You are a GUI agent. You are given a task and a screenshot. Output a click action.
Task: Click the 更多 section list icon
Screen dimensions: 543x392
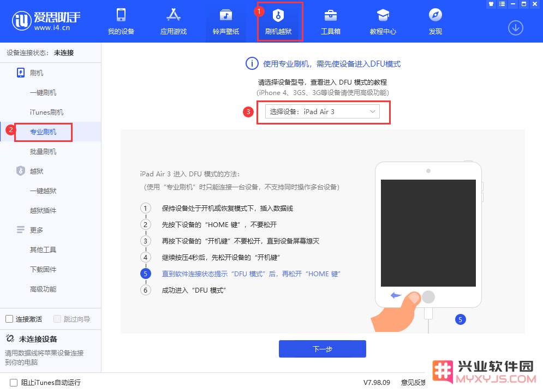click(21, 230)
